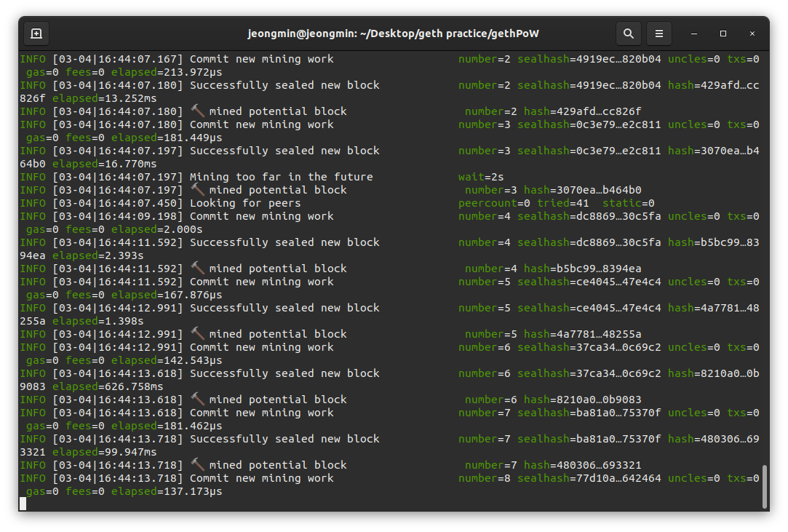The width and height of the screenshot is (788, 532).
Task: Click the text "elapsed=99.947ms"
Action: point(105,452)
